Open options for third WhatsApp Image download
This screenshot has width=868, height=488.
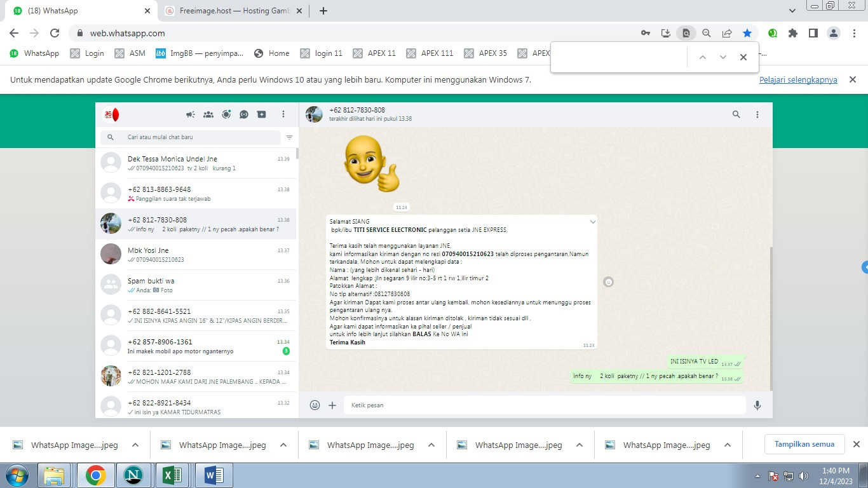pyautogui.click(x=431, y=445)
